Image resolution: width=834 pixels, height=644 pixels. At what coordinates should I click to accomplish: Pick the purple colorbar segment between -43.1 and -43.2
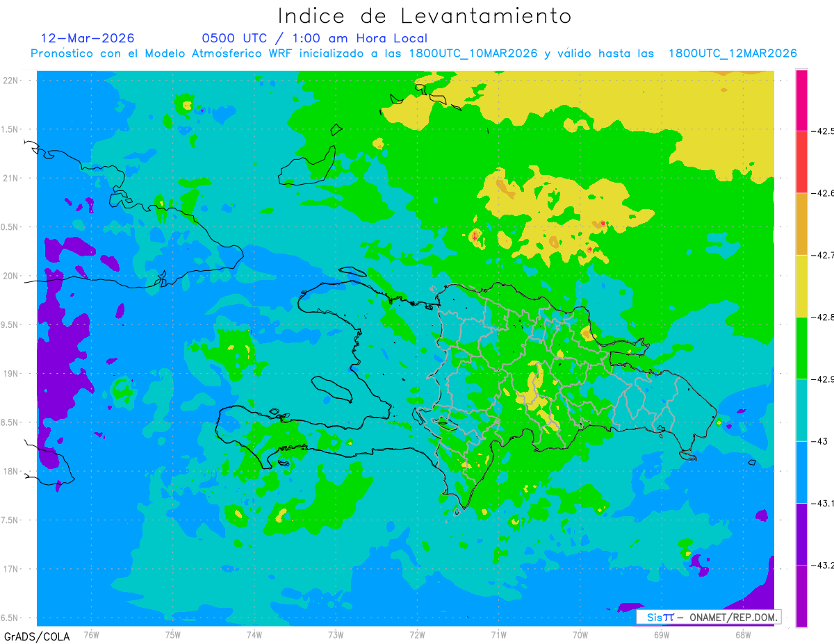point(801,534)
